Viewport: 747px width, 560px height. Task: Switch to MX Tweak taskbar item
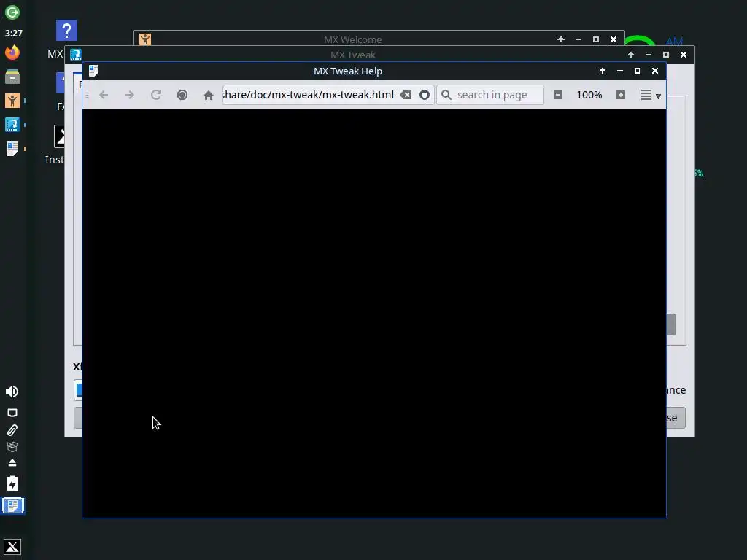12,125
